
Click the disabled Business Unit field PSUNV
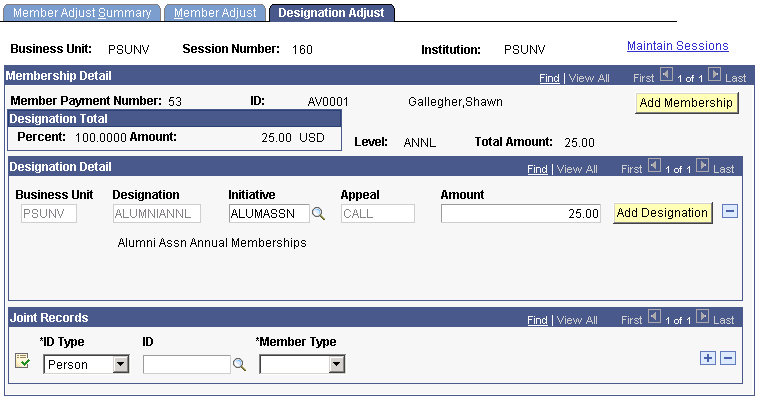click(49, 213)
